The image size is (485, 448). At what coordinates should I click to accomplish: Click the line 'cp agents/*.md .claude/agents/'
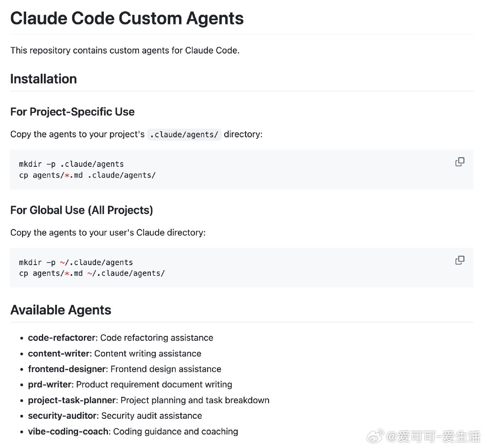88,175
